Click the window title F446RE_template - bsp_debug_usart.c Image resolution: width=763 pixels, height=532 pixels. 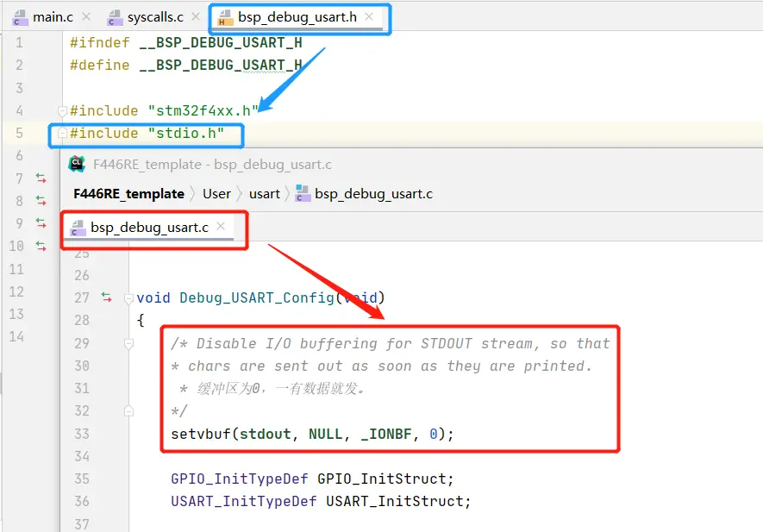(x=212, y=165)
